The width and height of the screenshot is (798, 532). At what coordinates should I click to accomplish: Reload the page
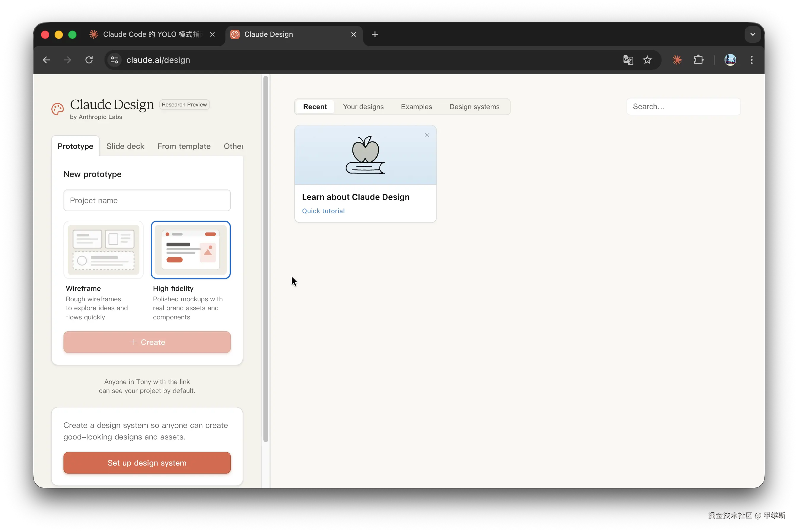coord(89,60)
